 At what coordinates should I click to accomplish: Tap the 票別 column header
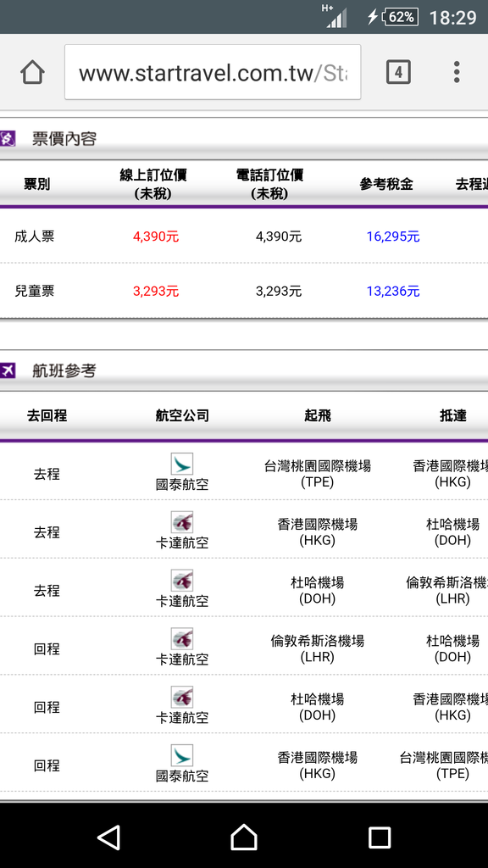tap(37, 184)
